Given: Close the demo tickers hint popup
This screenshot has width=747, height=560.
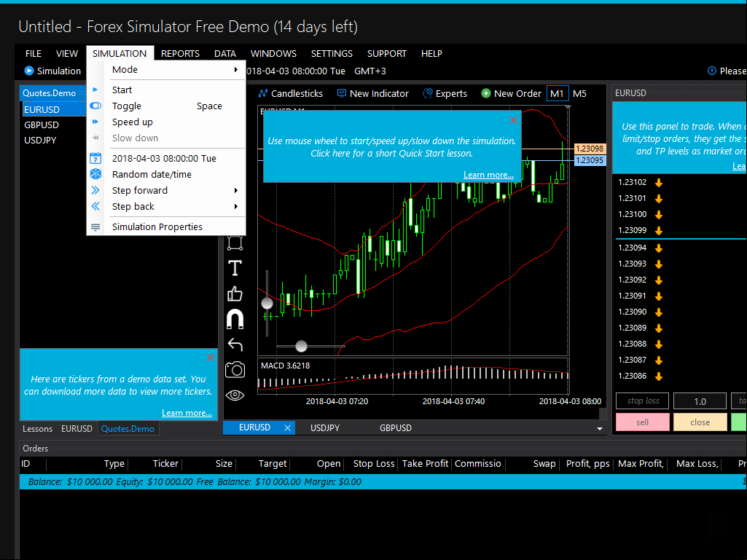Looking at the screenshot, I should [211, 358].
